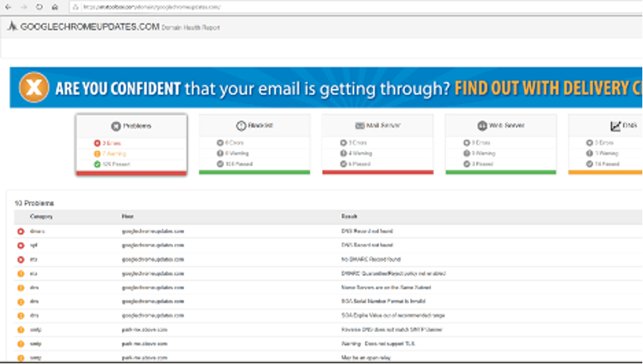Click the 'spf' category cell
This screenshot has height=364, width=643.
pyautogui.click(x=33, y=245)
